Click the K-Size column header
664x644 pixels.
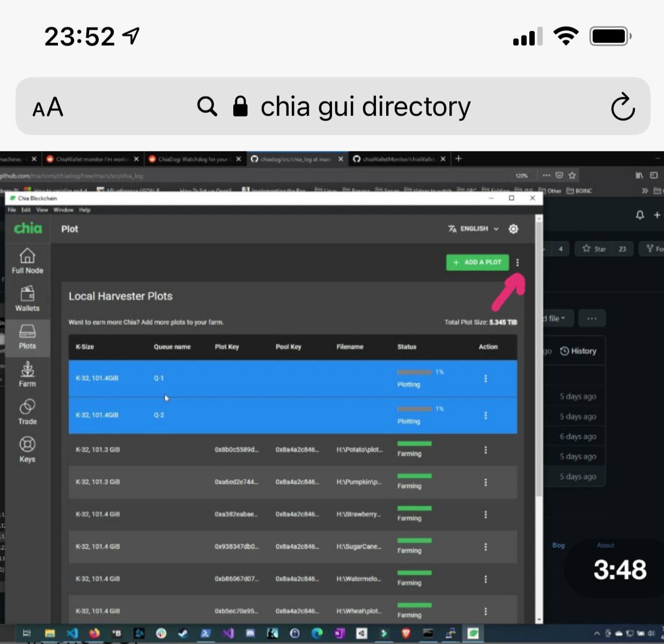coord(85,347)
